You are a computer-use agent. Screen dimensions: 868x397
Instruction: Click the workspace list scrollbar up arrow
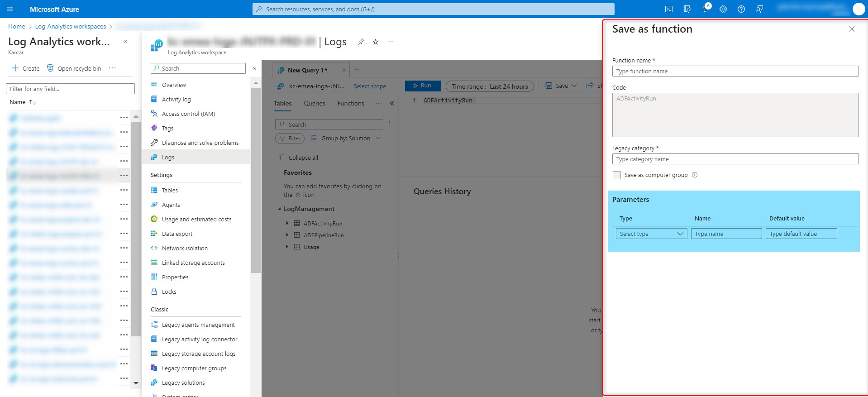point(136,116)
